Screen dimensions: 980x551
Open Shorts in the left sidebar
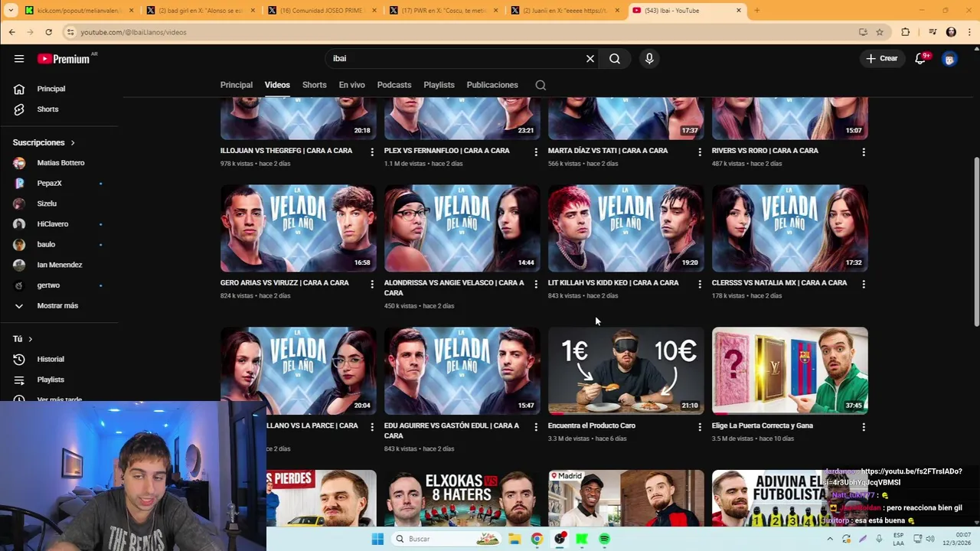click(47, 109)
